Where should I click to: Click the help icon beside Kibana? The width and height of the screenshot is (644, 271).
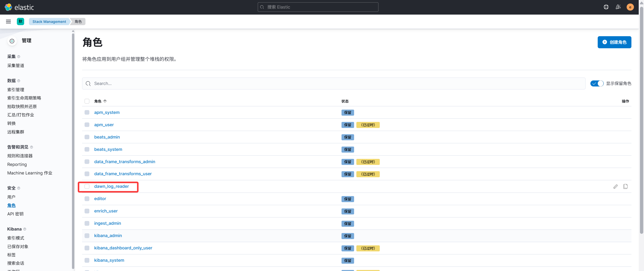(x=25, y=229)
